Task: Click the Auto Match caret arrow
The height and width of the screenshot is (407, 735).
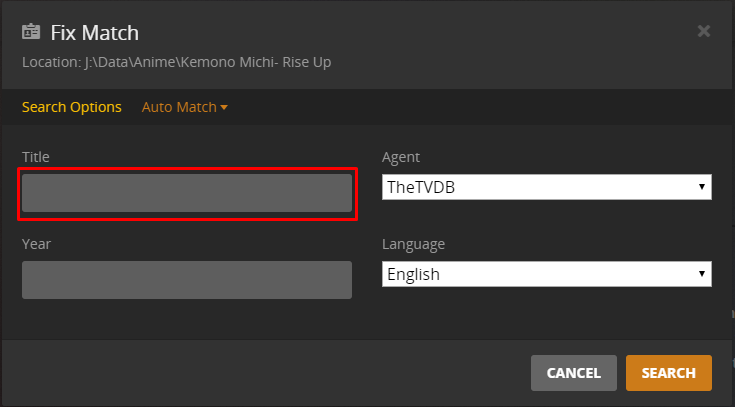Action: click(224, 107)
